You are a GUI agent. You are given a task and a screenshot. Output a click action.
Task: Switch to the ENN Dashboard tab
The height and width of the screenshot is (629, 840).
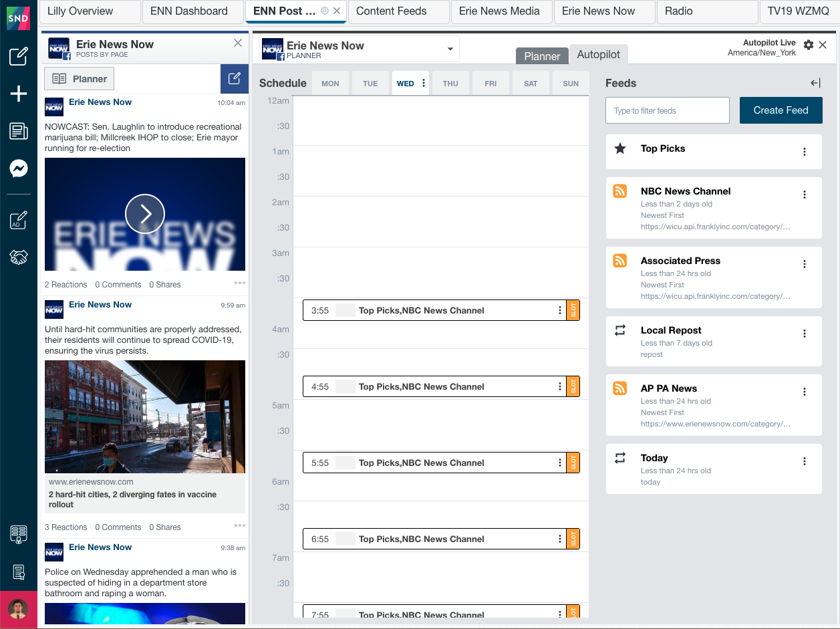tap(192, 11)
